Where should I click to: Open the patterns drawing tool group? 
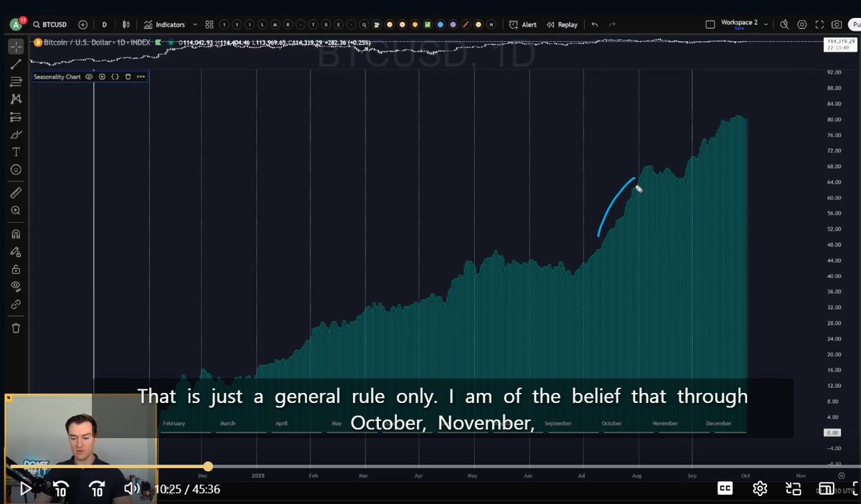(16, 99)
